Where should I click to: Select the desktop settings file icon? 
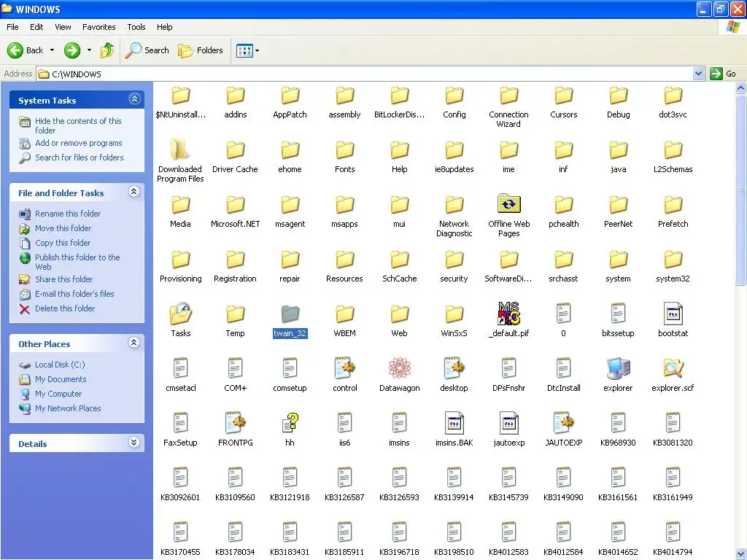tap(454, 368)
